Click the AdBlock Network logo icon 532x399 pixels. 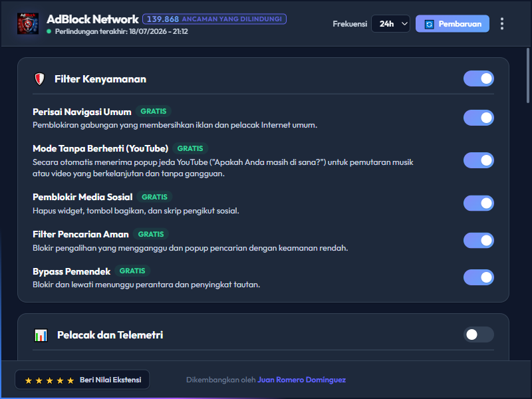coord(28,23)
